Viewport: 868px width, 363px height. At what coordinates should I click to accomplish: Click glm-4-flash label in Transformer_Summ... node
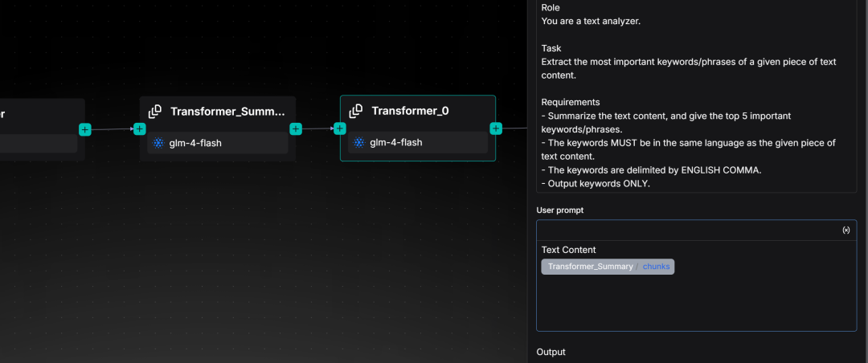pos(195,143)
